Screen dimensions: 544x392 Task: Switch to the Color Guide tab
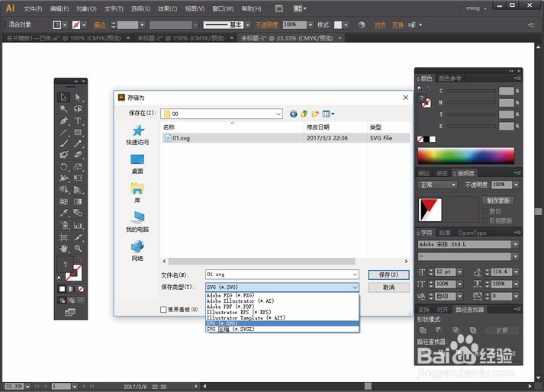[x=449, y=79]
